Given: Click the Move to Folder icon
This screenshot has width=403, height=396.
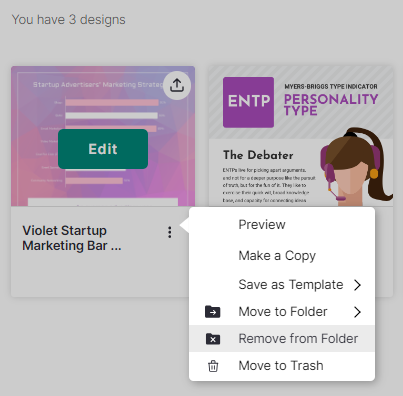Looking at the screenshot, I should [213, 312].
